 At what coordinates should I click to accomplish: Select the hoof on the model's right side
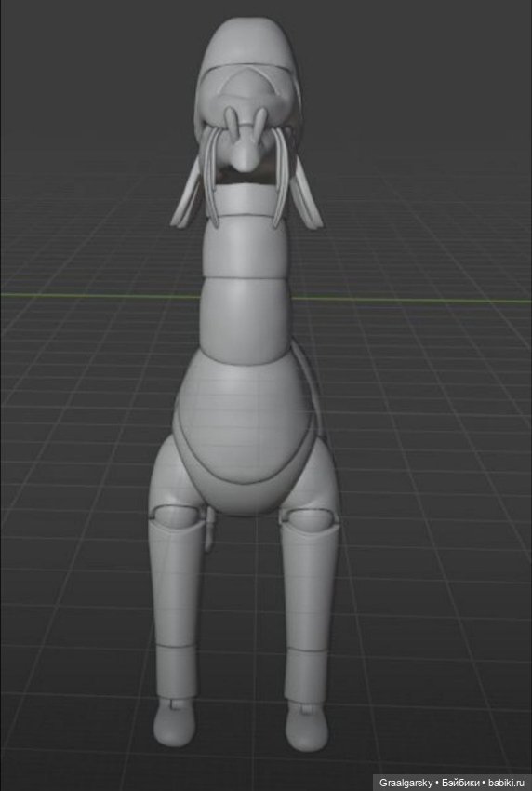(307, 727)
